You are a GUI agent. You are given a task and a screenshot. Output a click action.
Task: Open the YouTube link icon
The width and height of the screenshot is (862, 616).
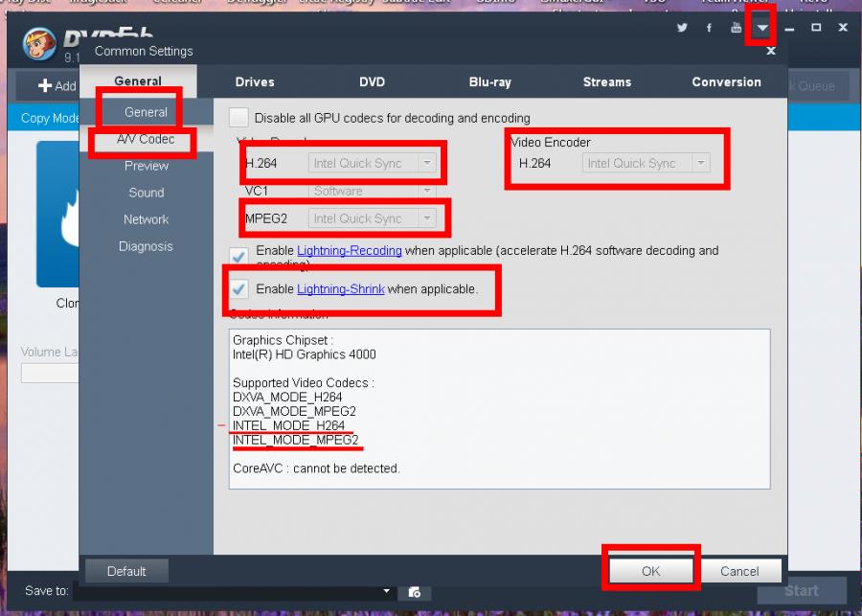click(x=737, y=28)
